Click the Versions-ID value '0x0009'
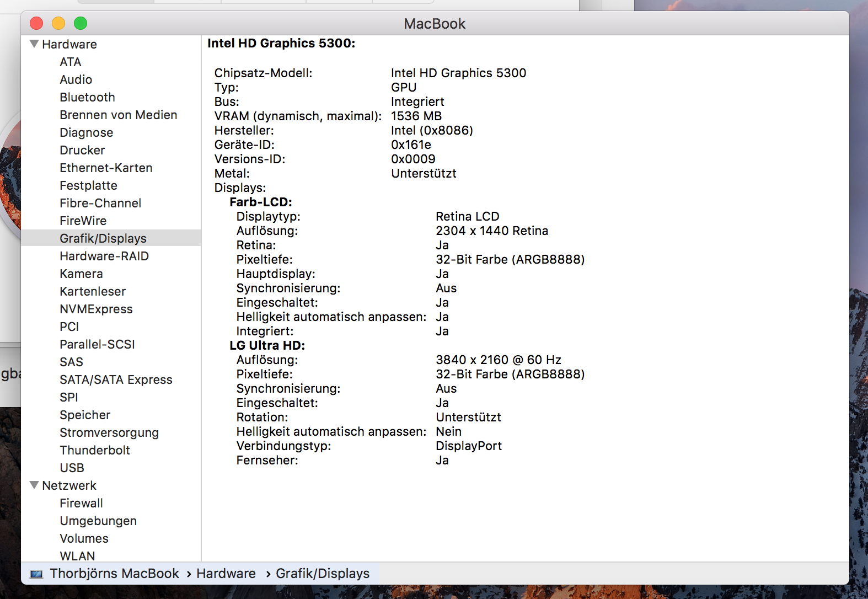 coord(414,159)
